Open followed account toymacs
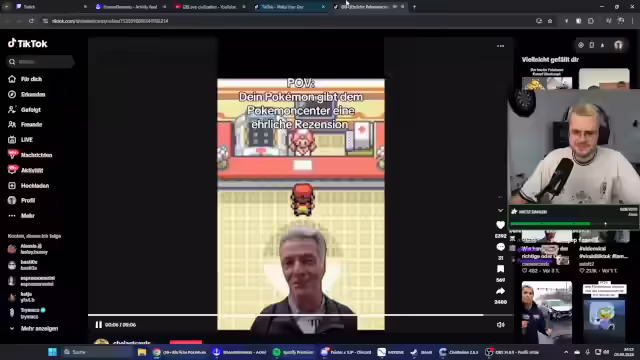 (x=26, y=313)
